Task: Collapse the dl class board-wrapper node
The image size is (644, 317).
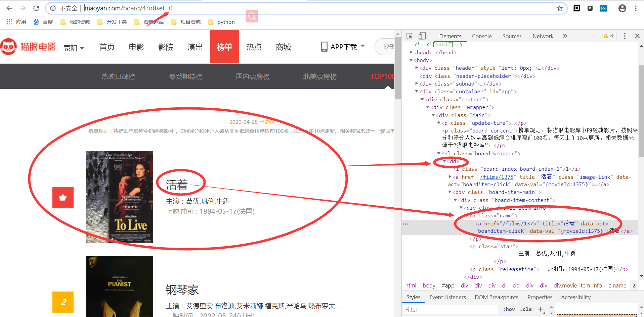Action: pos(439,153)
